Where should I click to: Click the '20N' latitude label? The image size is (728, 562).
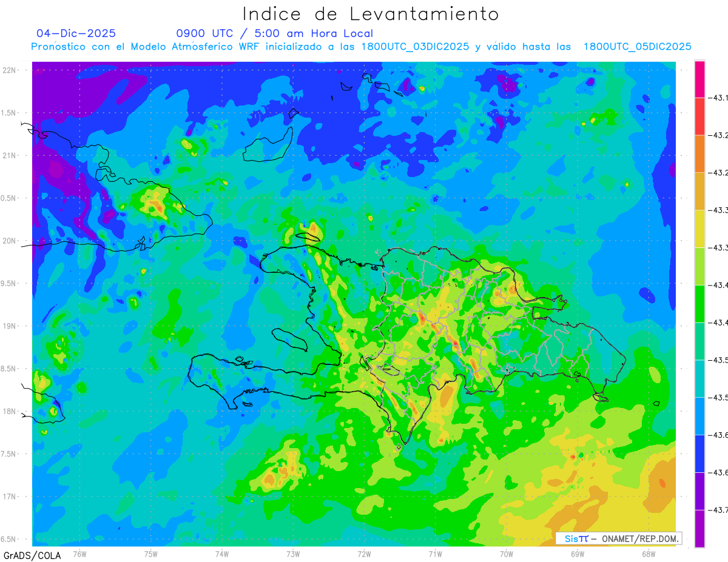point(9,241)
